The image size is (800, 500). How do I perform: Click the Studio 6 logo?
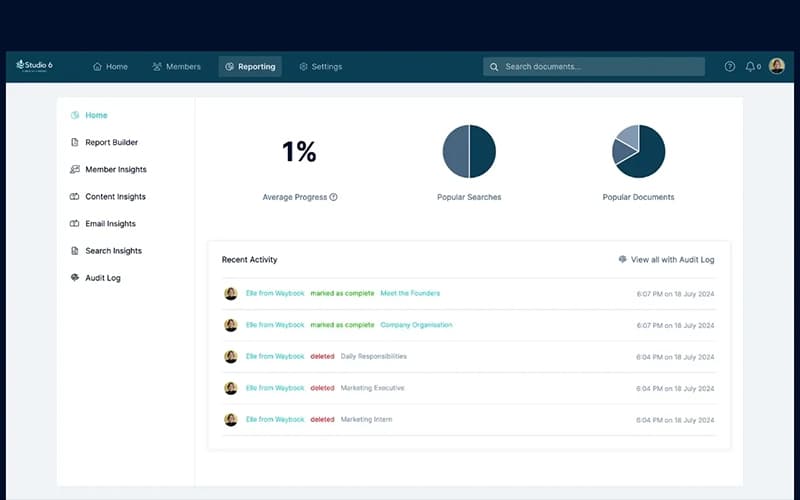[34, 66]
